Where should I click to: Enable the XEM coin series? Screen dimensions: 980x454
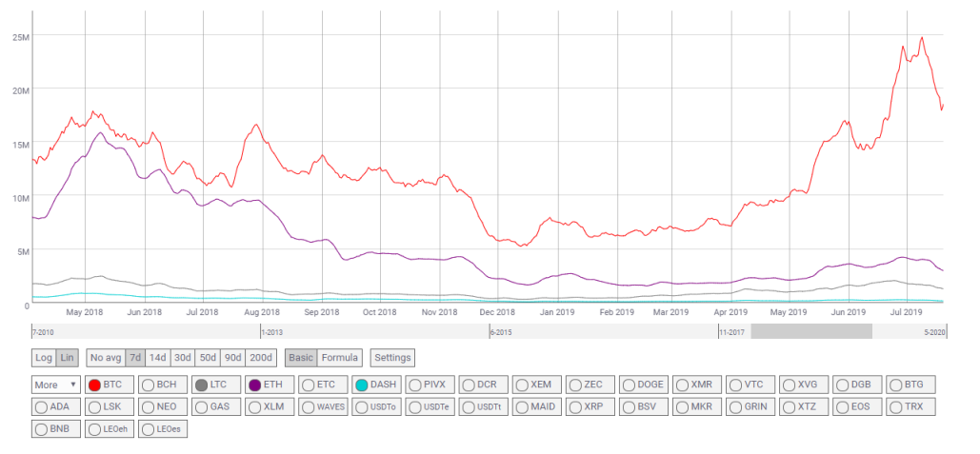pyautogui.click(x=535, y=385)
